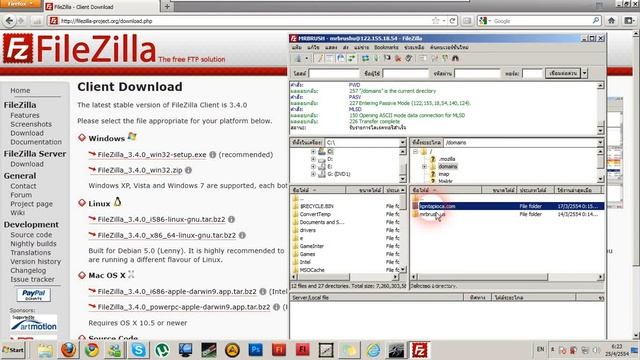This screenshot has height=360, width=640.
Task: Open Bookmarks menu in FileZilla
Action: [386, 47]
